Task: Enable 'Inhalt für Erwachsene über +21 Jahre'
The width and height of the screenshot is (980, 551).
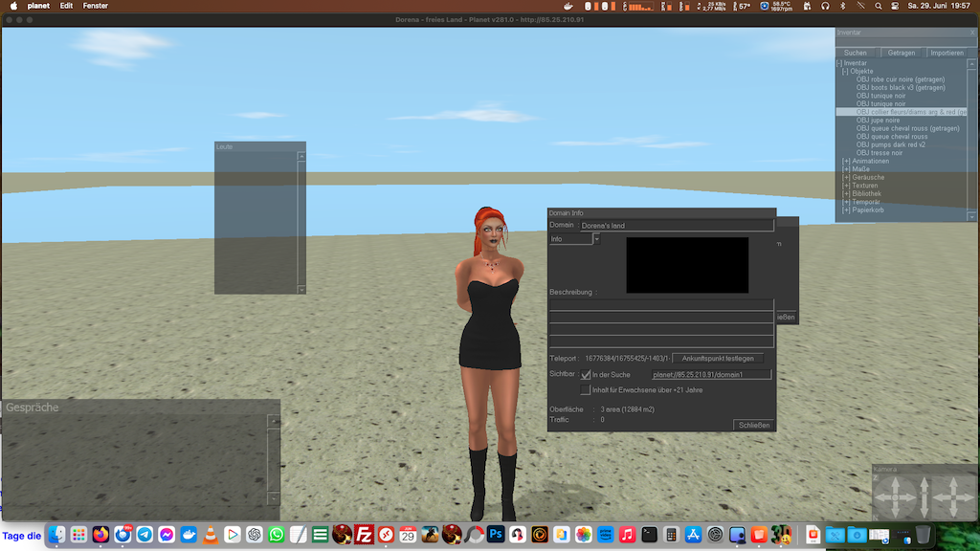Action: coord(586,389)
